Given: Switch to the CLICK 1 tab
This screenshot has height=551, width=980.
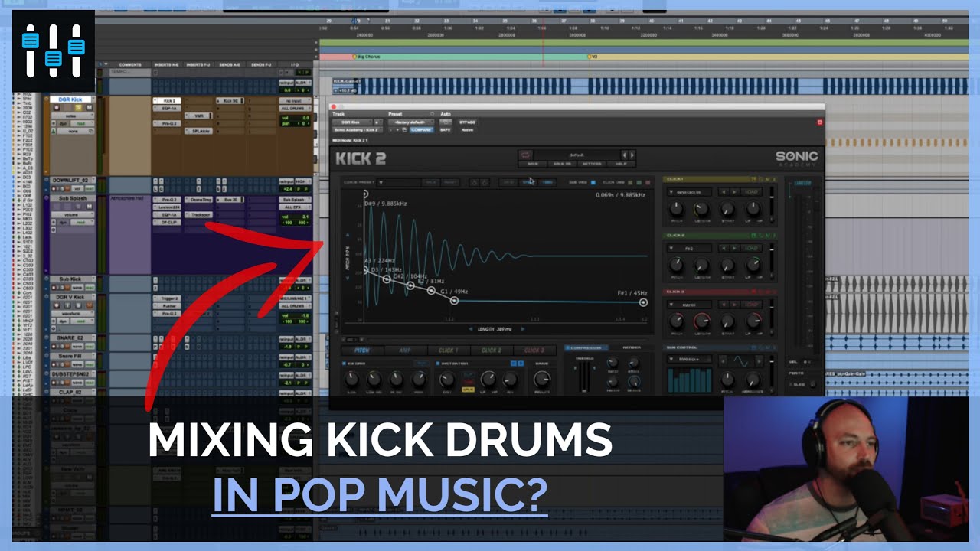Looking at the screenshot, I should 448,350.
